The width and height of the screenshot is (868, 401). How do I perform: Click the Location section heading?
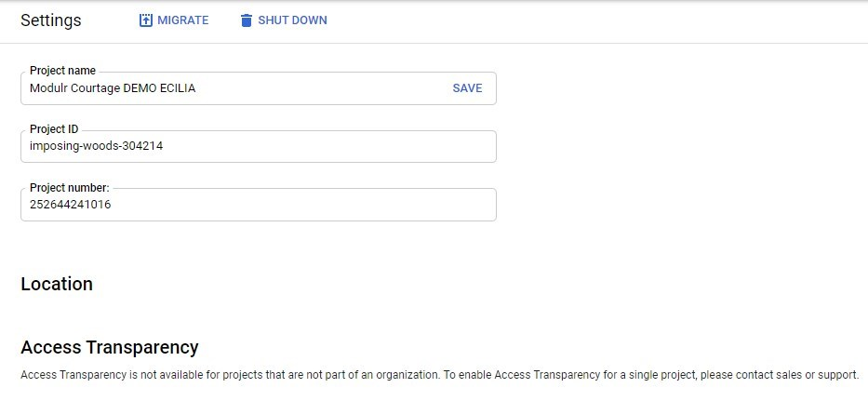click(x=57, y=284)
